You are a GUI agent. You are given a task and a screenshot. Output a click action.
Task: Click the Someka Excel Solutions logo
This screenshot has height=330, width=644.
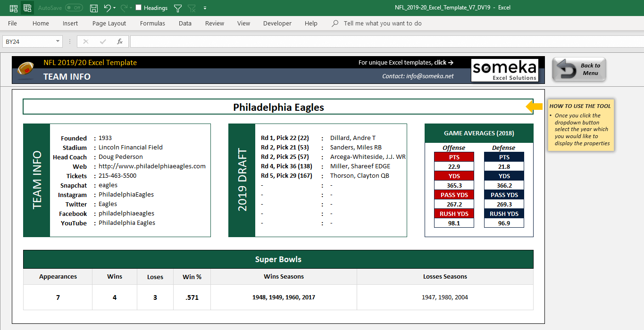pos(504,70)
